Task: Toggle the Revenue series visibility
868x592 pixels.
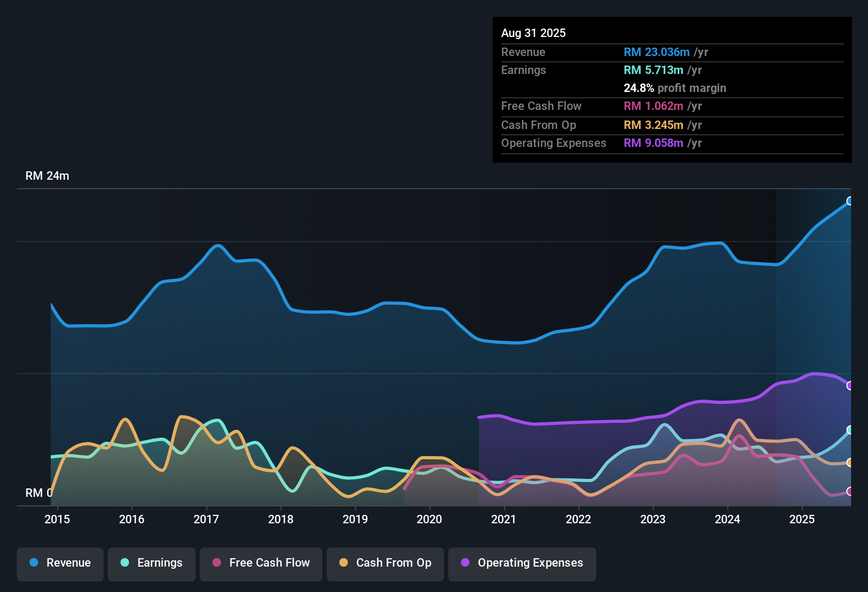Action: click(60, 563)
